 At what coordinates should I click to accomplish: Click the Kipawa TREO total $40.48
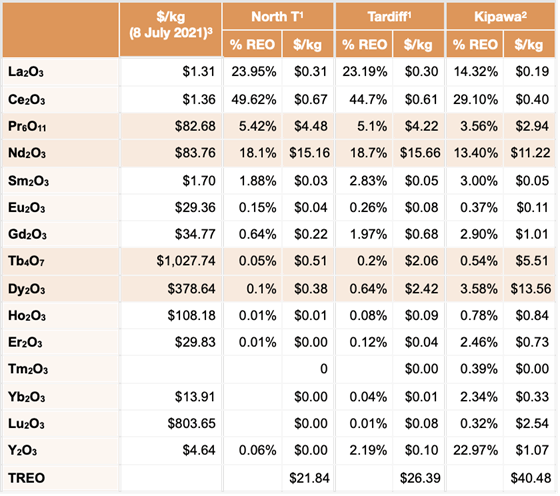[530, 478]
